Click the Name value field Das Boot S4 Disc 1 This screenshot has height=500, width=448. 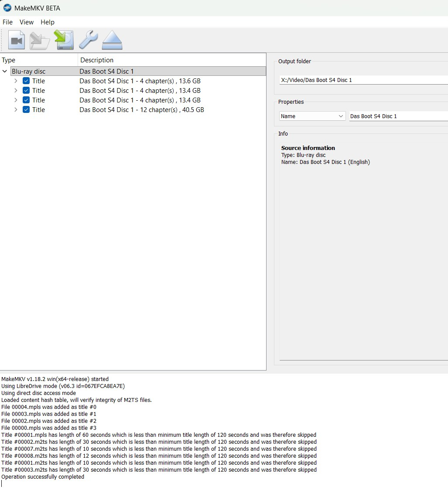tap(399, 116)
